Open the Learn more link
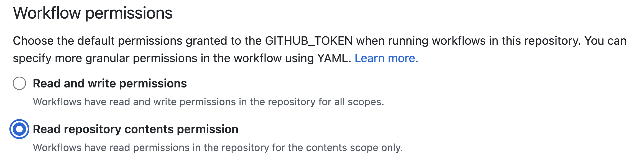Viewport: 644px width, 161px height. (386, 58)
